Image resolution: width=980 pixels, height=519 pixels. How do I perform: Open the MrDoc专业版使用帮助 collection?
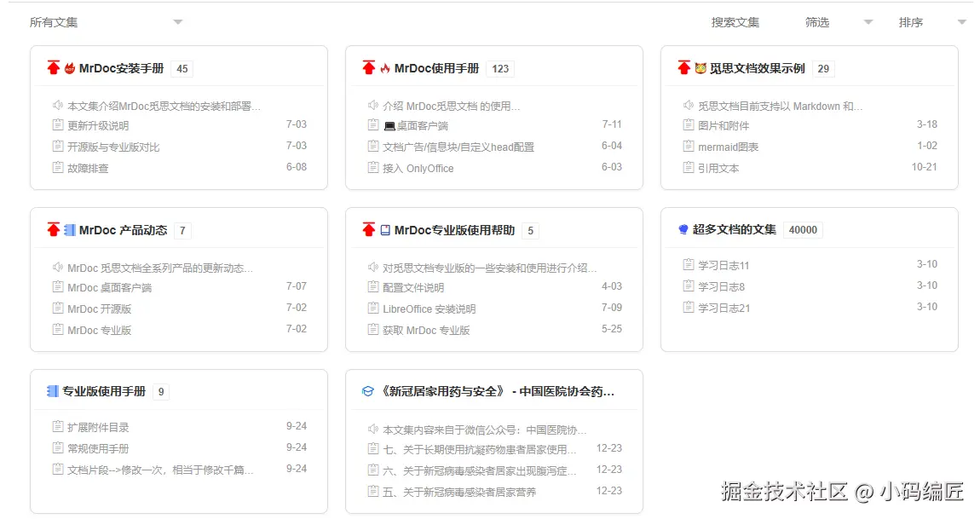coord(454,230)
